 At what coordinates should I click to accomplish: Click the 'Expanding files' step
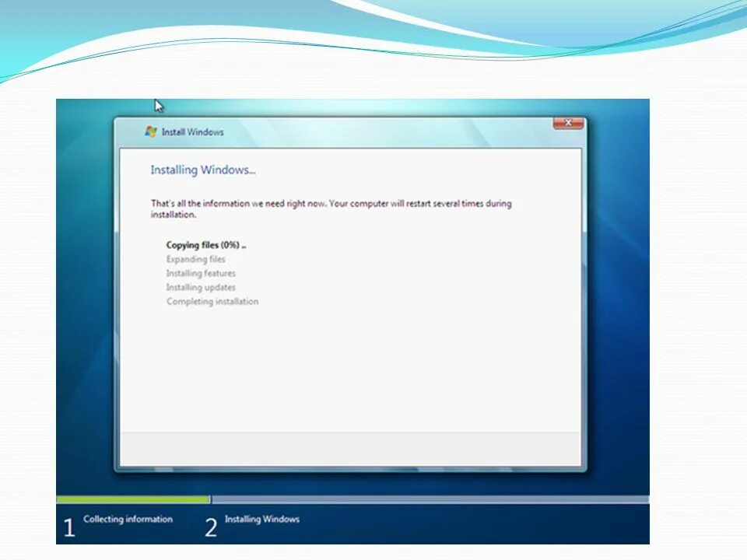point(195,259)
